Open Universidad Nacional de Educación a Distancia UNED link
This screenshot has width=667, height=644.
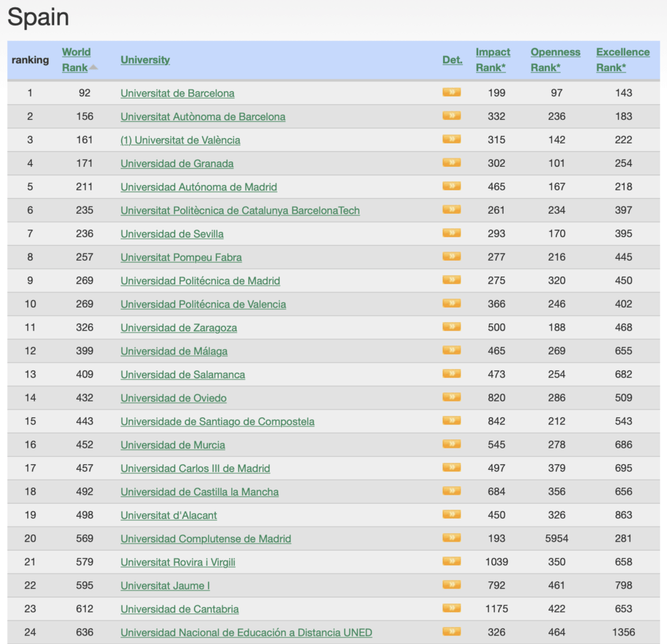point(246,632)
